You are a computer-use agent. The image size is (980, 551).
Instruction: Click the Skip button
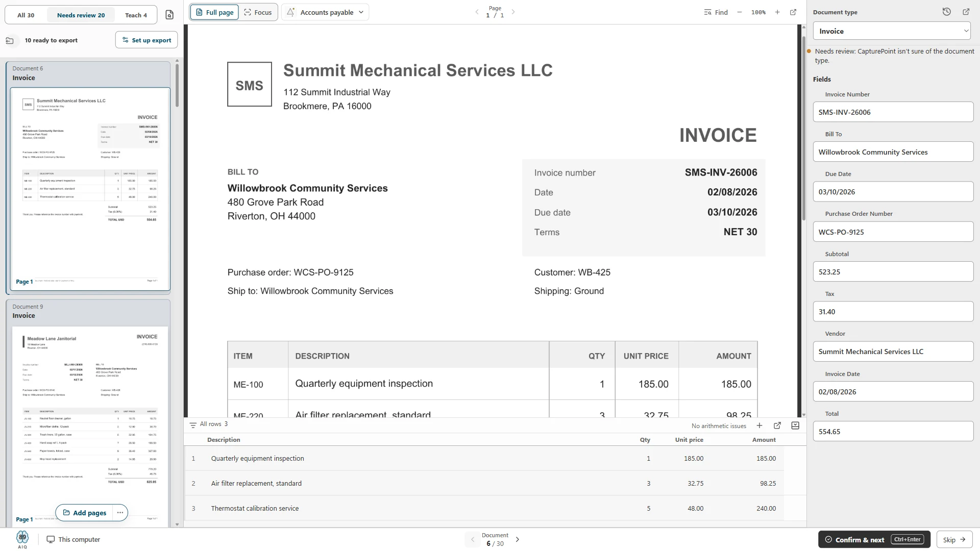(954, 539)
